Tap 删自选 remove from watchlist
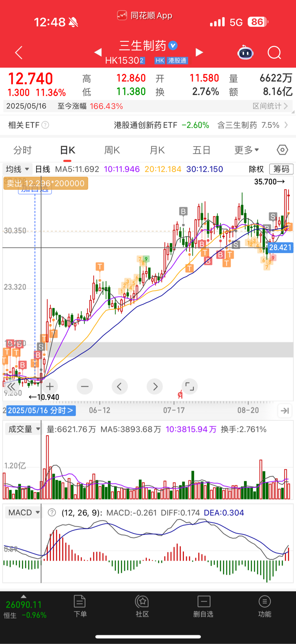The height and width of the screenshot is (644, 296). tap(203, 606)
